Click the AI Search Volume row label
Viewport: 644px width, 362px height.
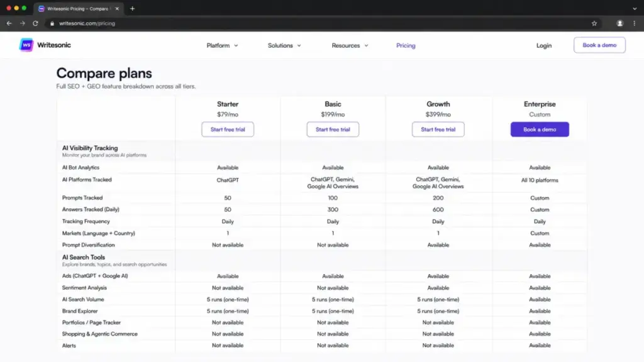[83, 299]
